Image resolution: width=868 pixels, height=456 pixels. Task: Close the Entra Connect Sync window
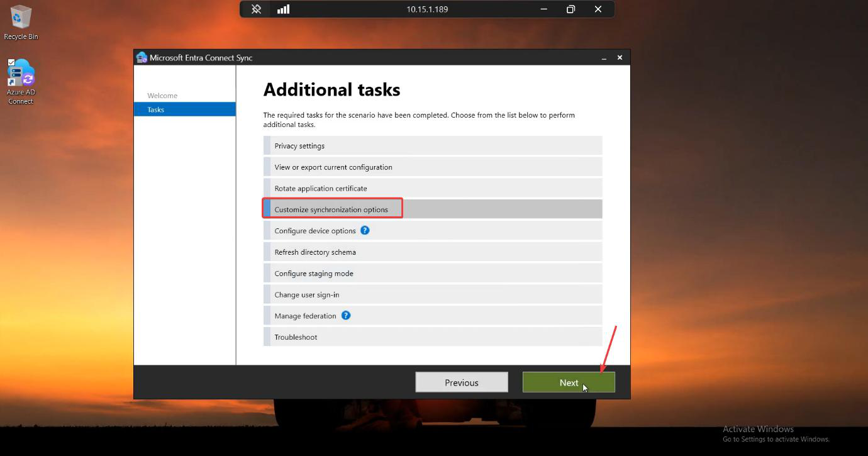(x=620, y=58)
